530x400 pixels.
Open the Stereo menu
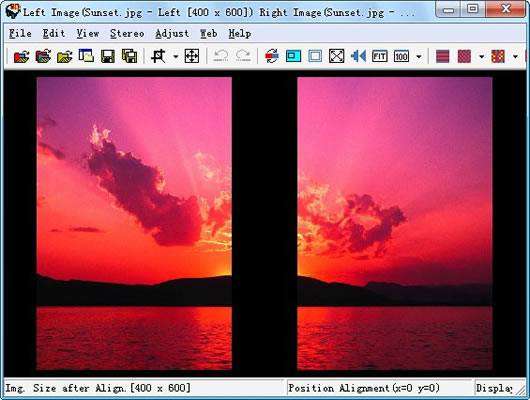[x=127, y=33]
